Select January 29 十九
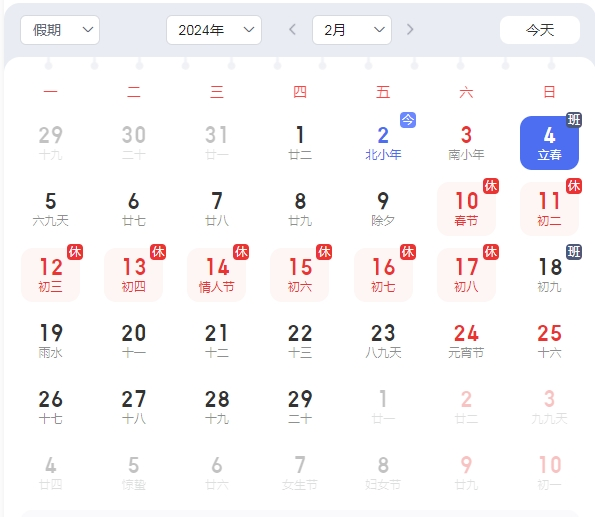Viewport: 595px width, 517px height. pyautogui.click(x=50, y=143)
